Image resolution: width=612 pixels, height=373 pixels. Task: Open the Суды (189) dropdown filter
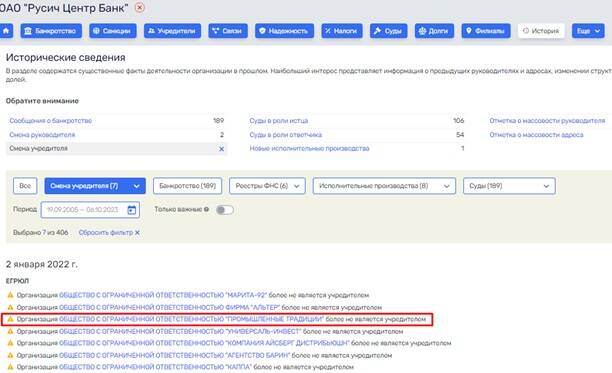coord(509,186)
